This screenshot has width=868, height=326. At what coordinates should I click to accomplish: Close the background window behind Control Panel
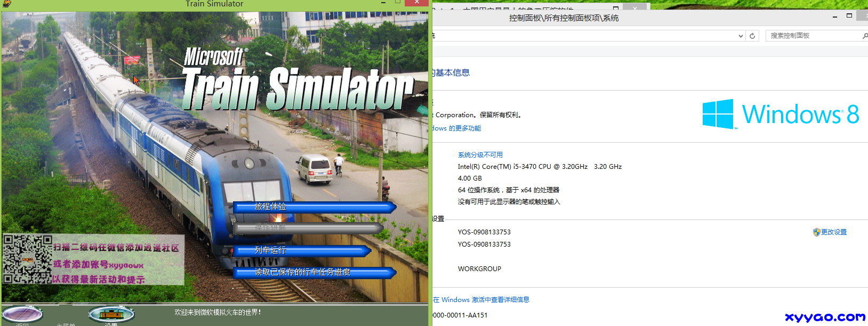[634, 7]
